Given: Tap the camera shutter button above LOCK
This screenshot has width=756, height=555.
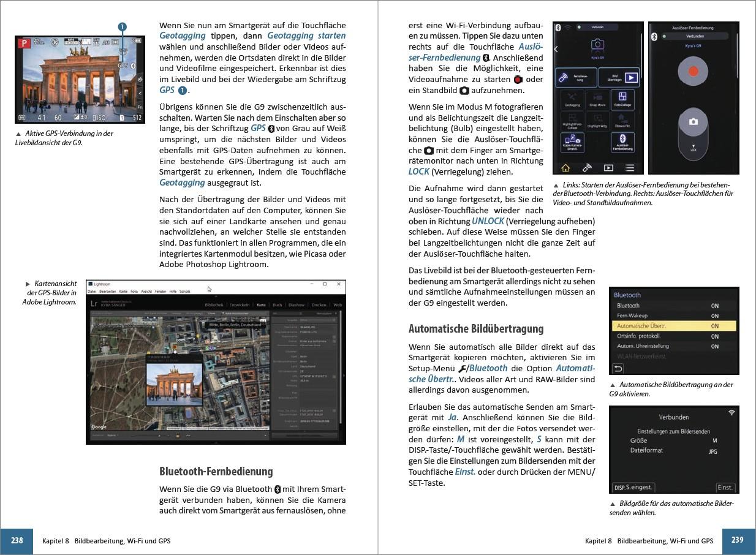Looking at the screenshot, I should pos(693,122).
